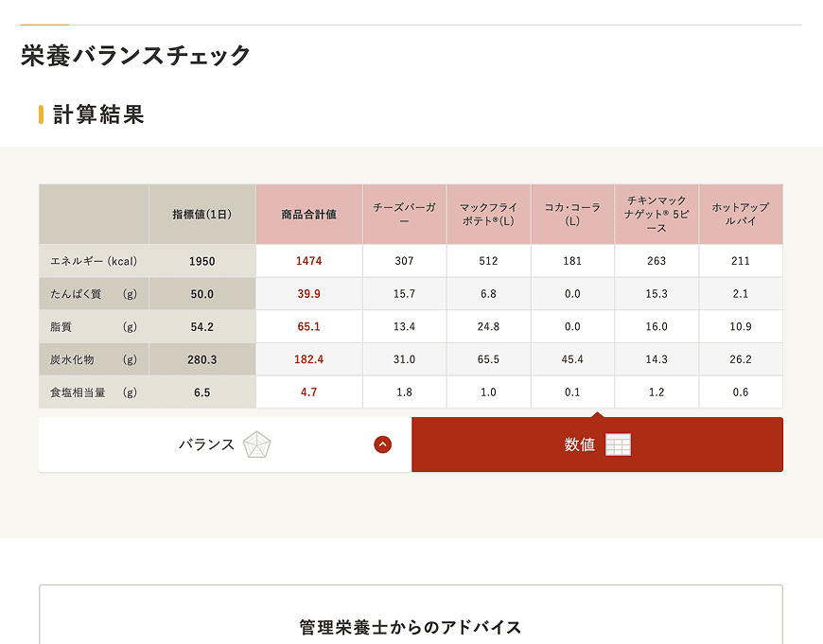Click nuggets salt value 1.2

[x=657, y=392]
